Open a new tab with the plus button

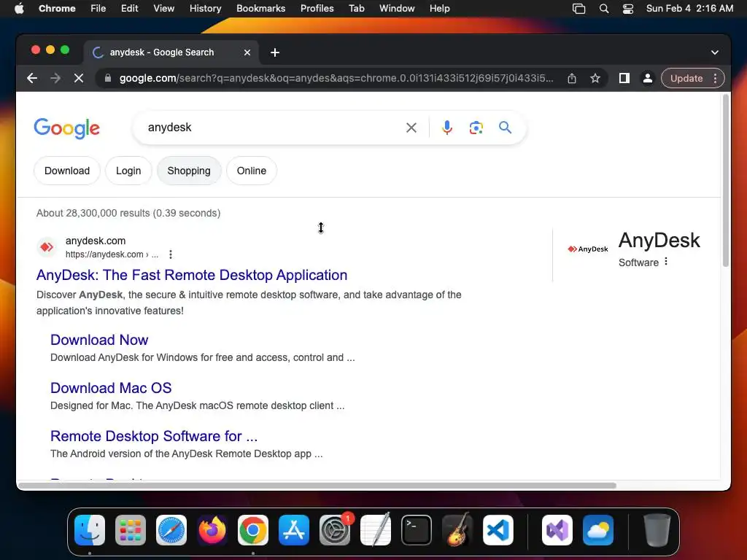click(x=275, y=52)
